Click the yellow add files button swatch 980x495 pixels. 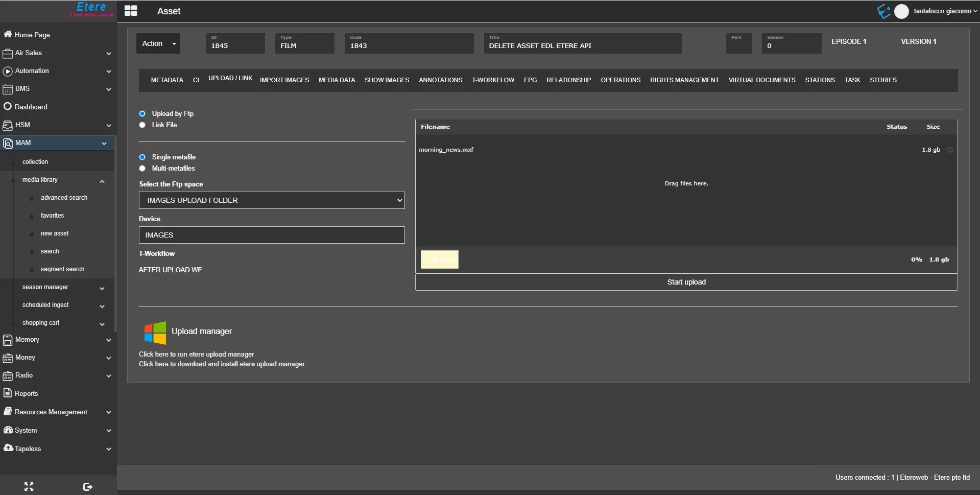point(439,260)
